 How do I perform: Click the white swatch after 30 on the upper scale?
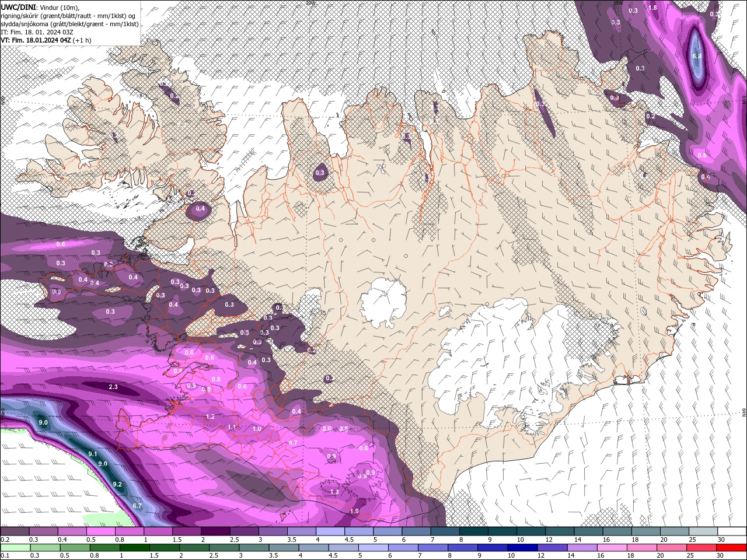click(732, 531)
